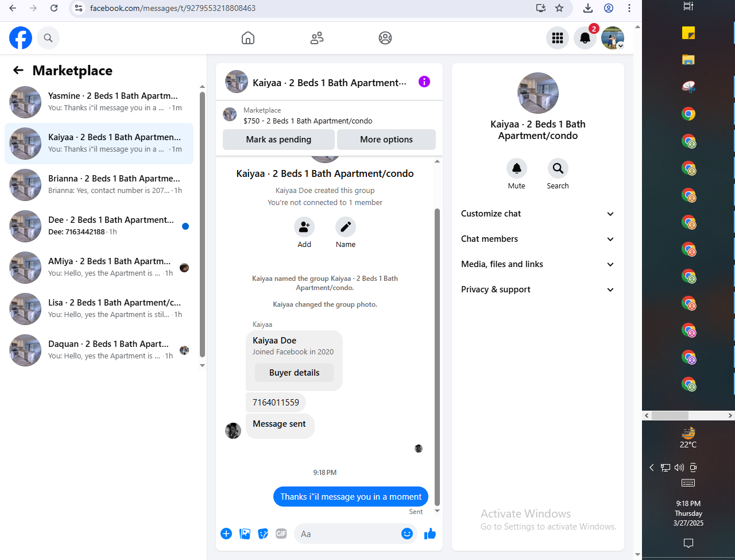Choose a GIF from the composer

(281, 534)
